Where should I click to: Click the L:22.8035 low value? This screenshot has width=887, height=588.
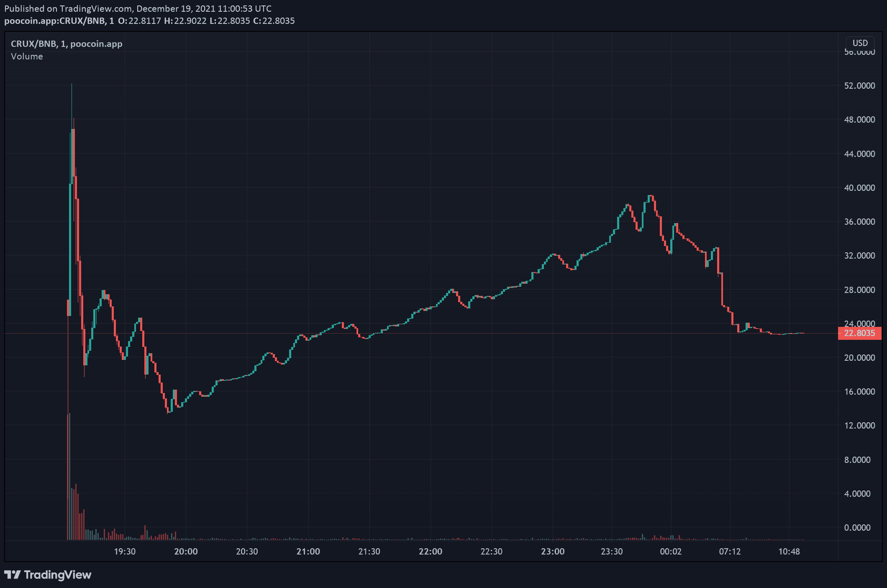[230, 21]
